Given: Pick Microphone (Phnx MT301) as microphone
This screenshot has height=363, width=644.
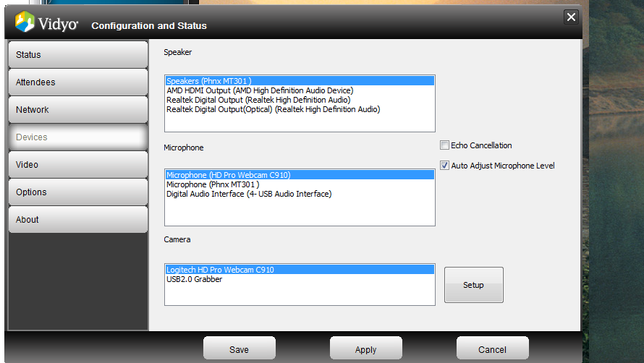Looking at the screenshot, I should click(213, 184).
